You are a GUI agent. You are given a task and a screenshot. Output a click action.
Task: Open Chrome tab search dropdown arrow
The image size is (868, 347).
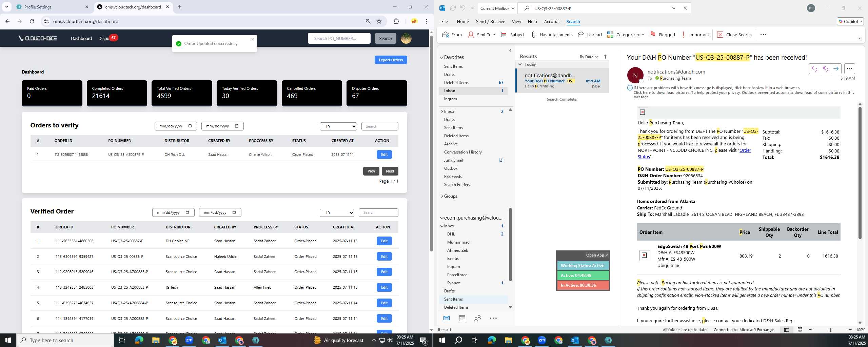click(6, 7)
